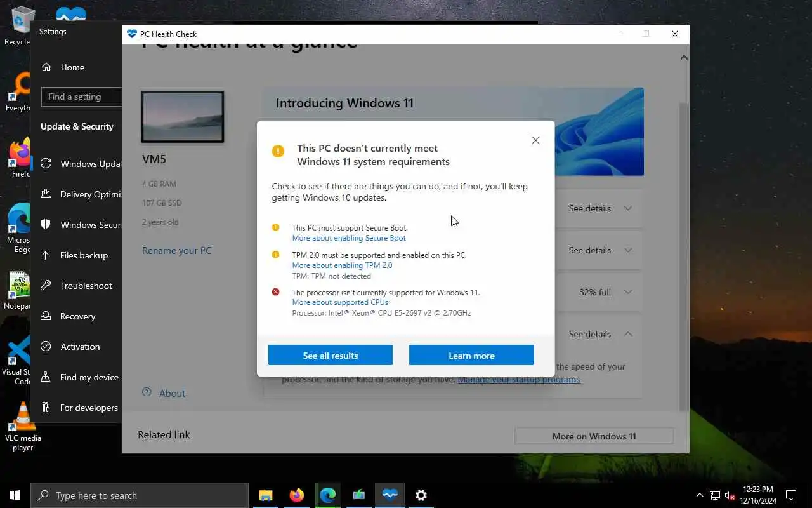Click the Home icon in Settings
This screenshot has height=508, width=812.
coord(46,67)
